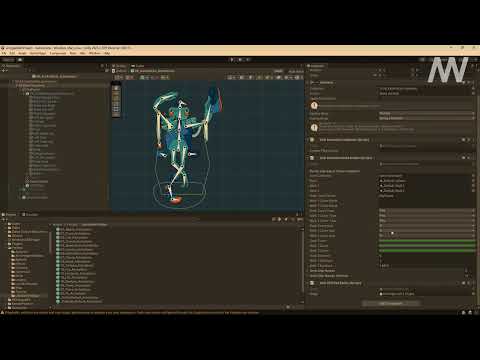Open the Hierarchy create (+) dropdown
This screenshot has height=360, width=480.
(5, 71)
